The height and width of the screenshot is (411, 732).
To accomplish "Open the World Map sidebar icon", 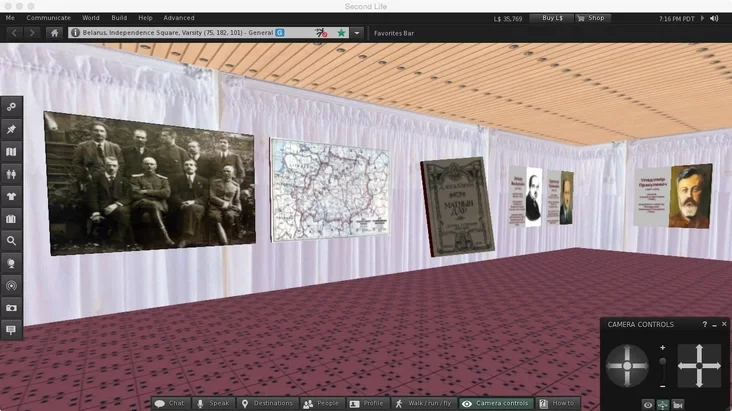I will (11, 152).
